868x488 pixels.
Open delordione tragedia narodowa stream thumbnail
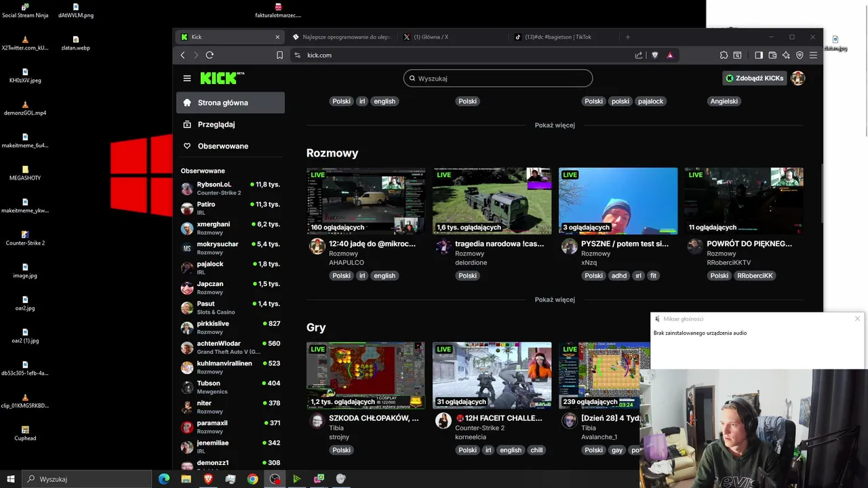click(492, 201)
